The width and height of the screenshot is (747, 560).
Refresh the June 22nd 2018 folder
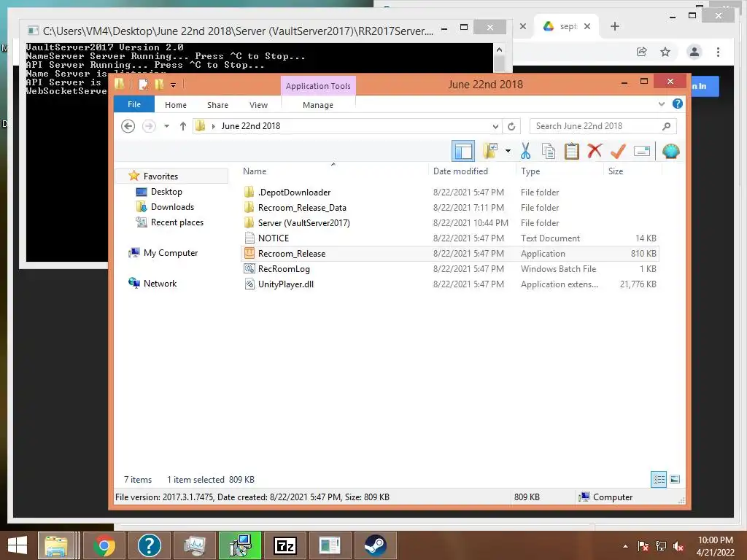pos(511,126)
